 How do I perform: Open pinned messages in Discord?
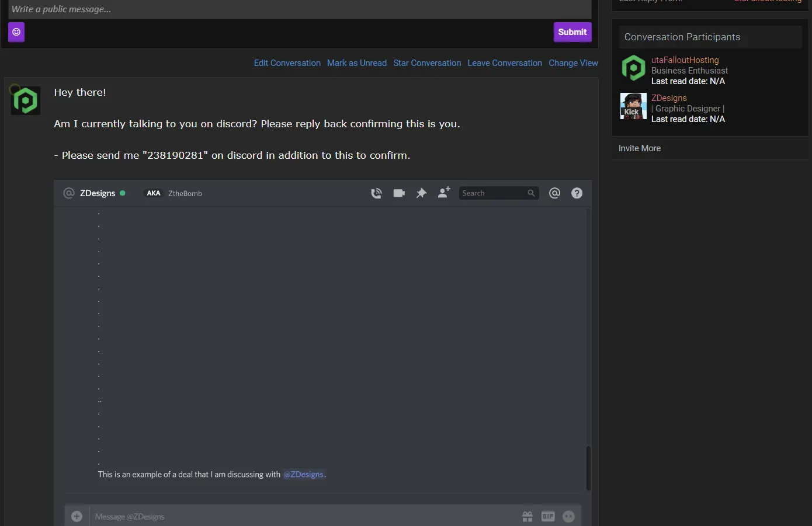click(x=421, y=193)
